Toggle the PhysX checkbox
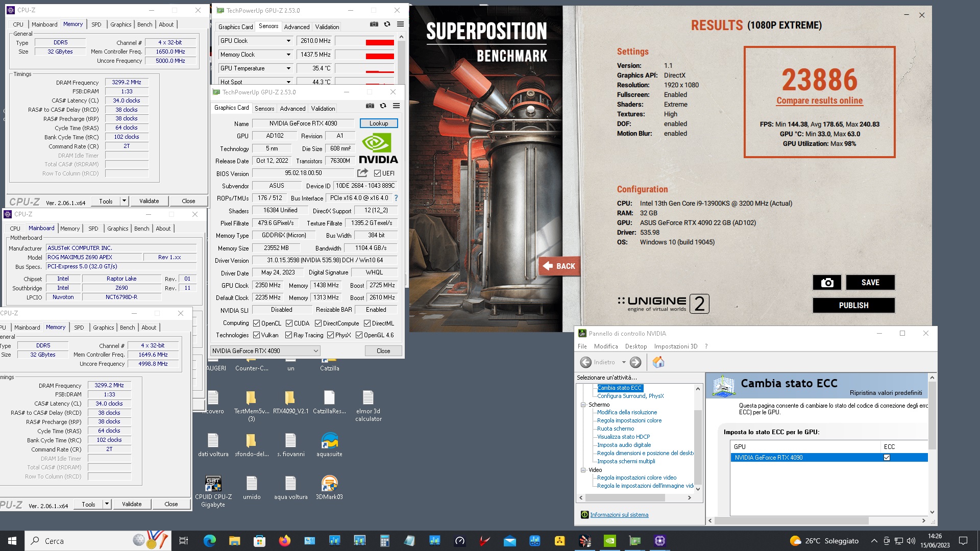980x551 pixels. [331, 335]
